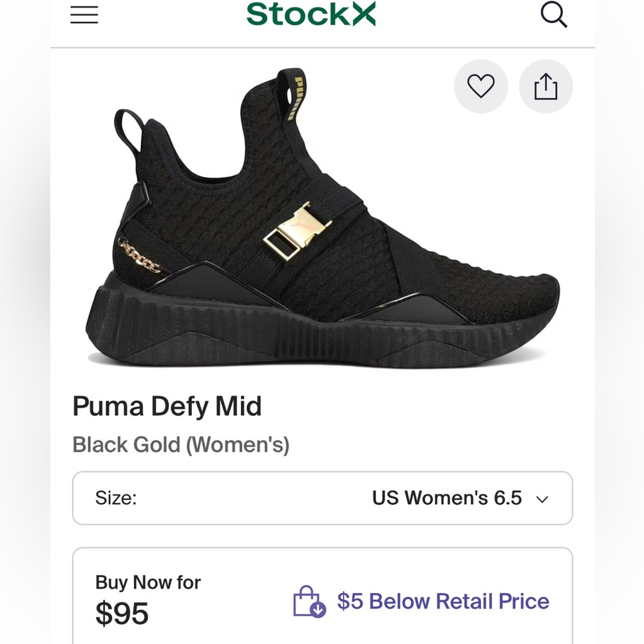This screenshot has height=644, width=644.
Task: Open the hamburger navigation menu
Action: point(84,15)
